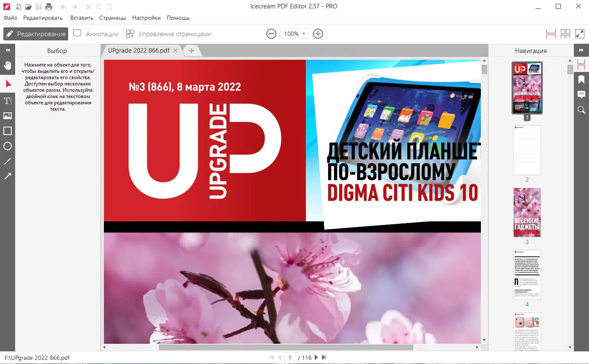Open the Помощь menu
The image size is (589, 364).
(x=178, y=18)
